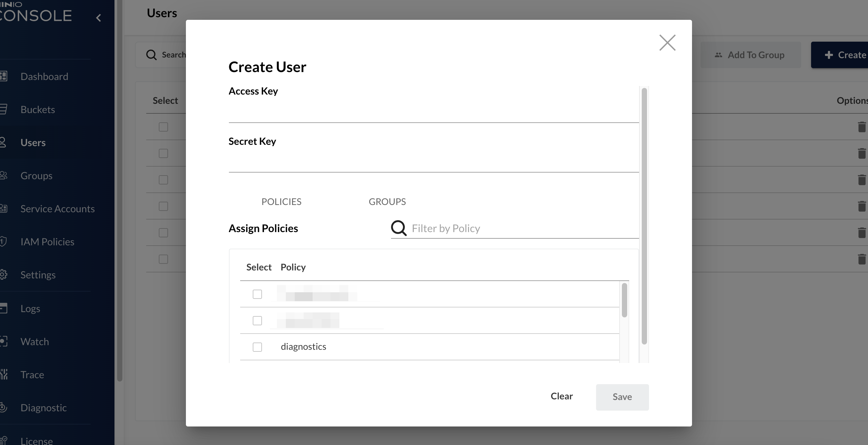Switch to the GROUPS tab
This screenshot has width=868, height=445.
[x=387, y=201]
